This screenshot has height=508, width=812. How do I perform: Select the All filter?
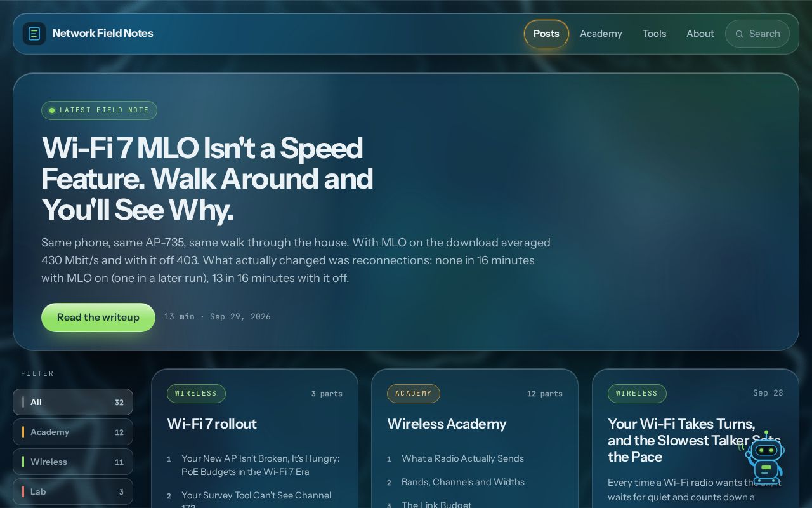pyautogui.click(x=73, y=402)
